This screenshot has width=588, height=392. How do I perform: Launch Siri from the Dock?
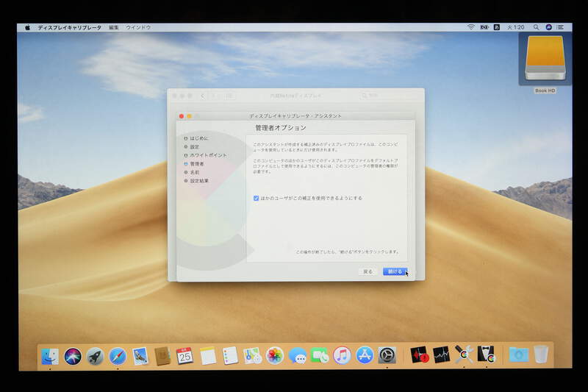(x=73, y=356)
